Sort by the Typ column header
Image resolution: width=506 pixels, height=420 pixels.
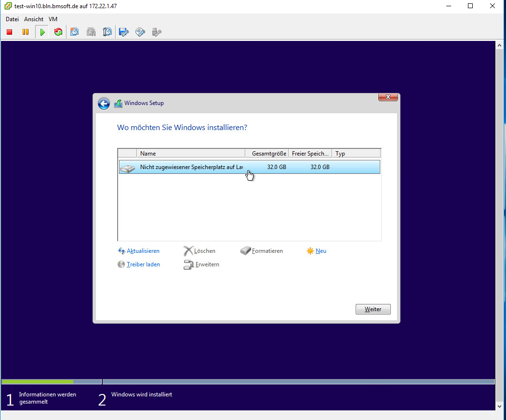[356, 153]
